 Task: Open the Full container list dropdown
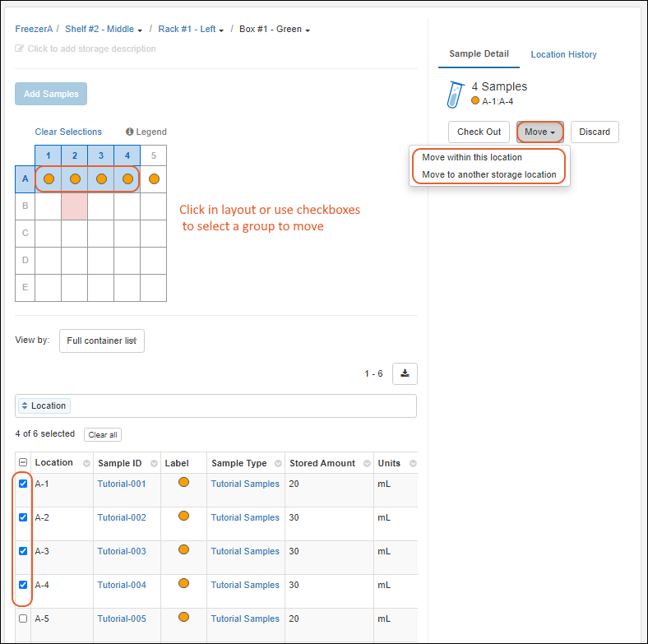pos(102,341)
